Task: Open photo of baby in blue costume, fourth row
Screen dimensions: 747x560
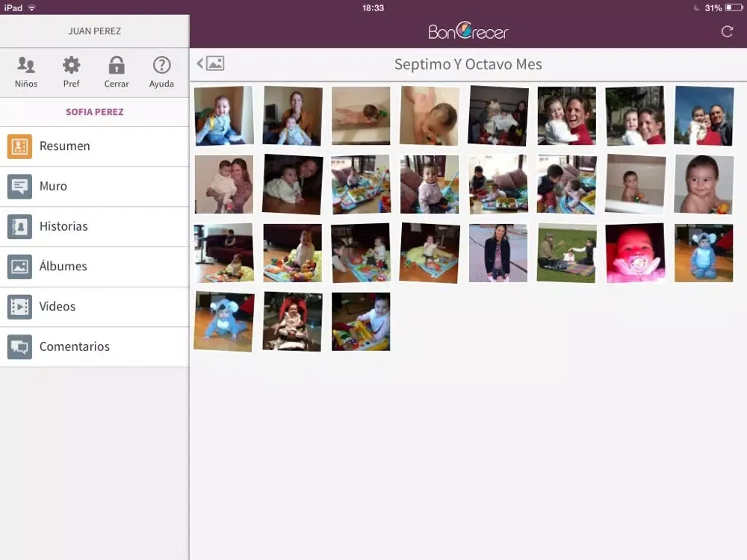Action: [x=224, y=321]
